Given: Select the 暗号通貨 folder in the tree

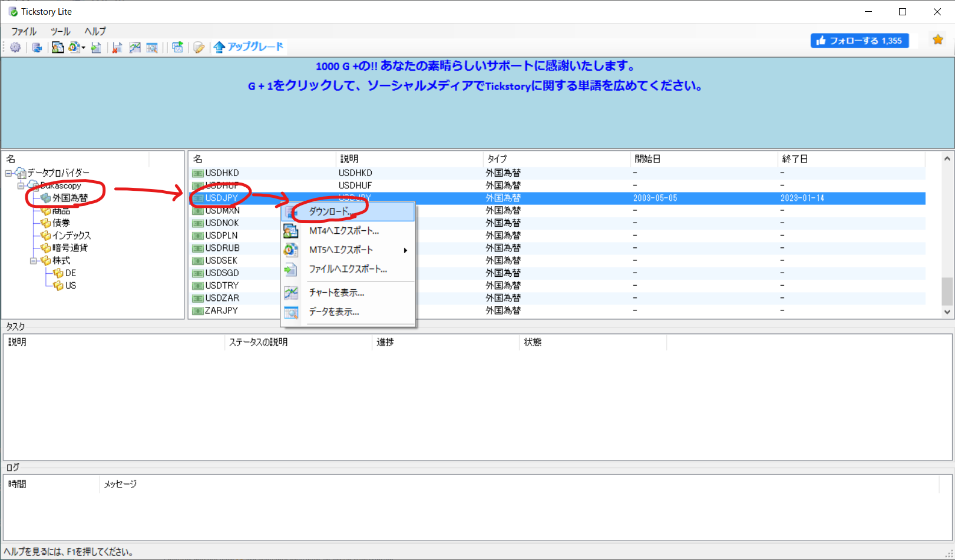Looking at the screenshot, I should point(70,248).
